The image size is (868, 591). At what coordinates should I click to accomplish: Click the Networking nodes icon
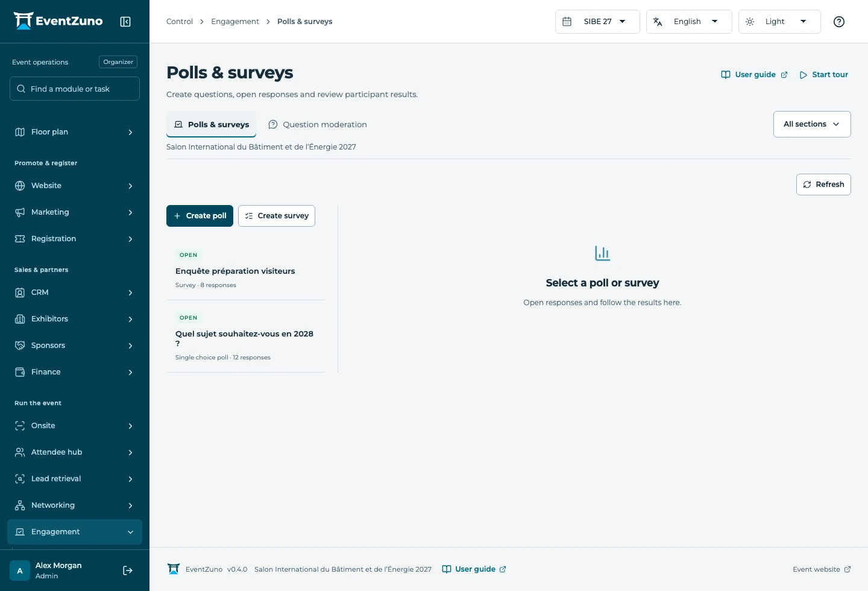pos(20,505)
